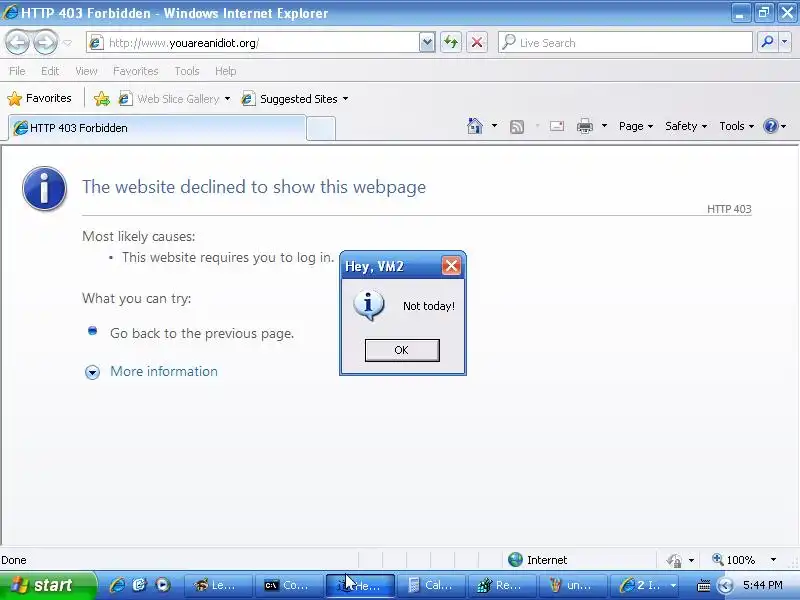This screenshot has width=800, height=600.
Task: Expand hidden system tray icons arrow
Action: (725, 585)
